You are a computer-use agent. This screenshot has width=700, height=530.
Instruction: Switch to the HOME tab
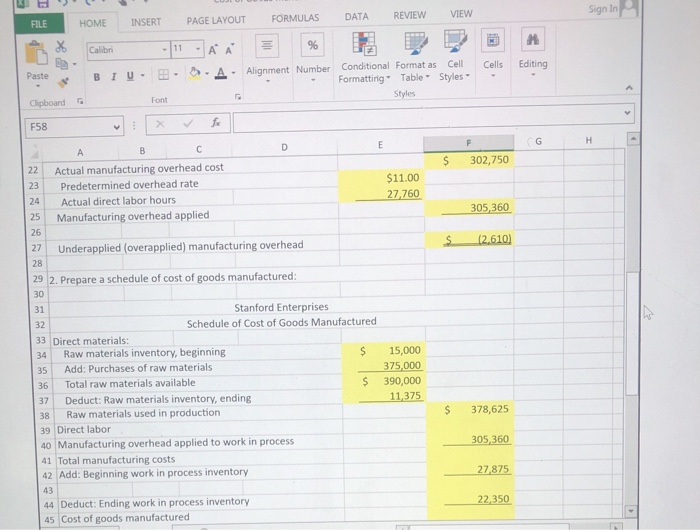tap(92, 23)
